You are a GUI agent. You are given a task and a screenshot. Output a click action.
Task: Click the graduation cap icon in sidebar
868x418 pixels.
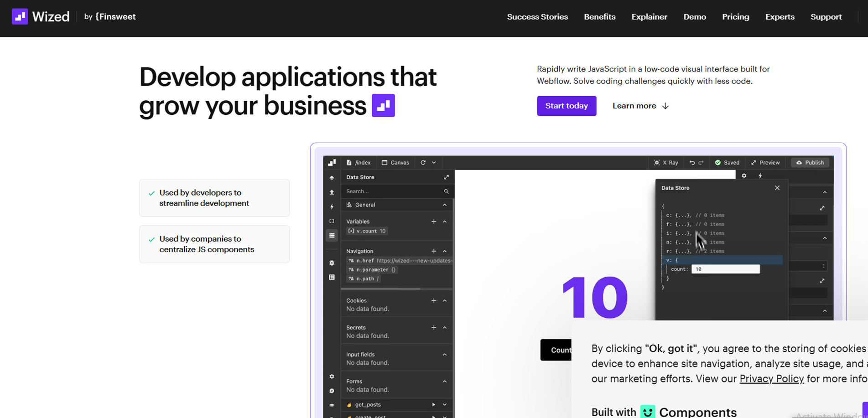[x=332, y=405]
